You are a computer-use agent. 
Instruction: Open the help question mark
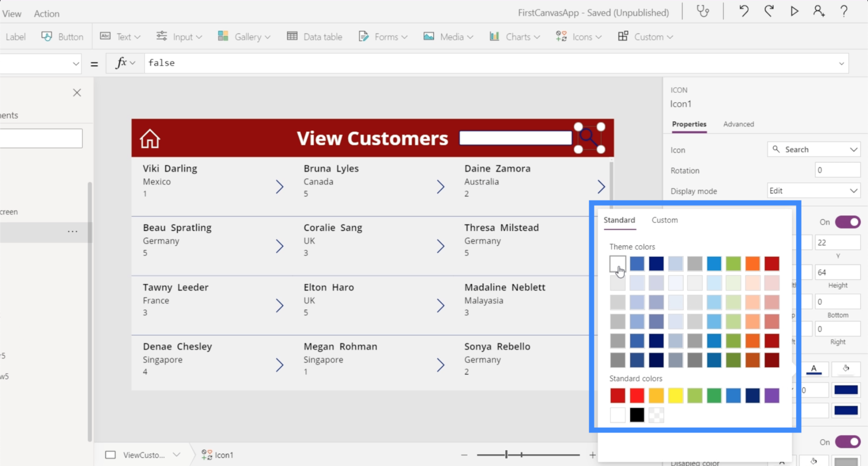[x=844, y=11]
